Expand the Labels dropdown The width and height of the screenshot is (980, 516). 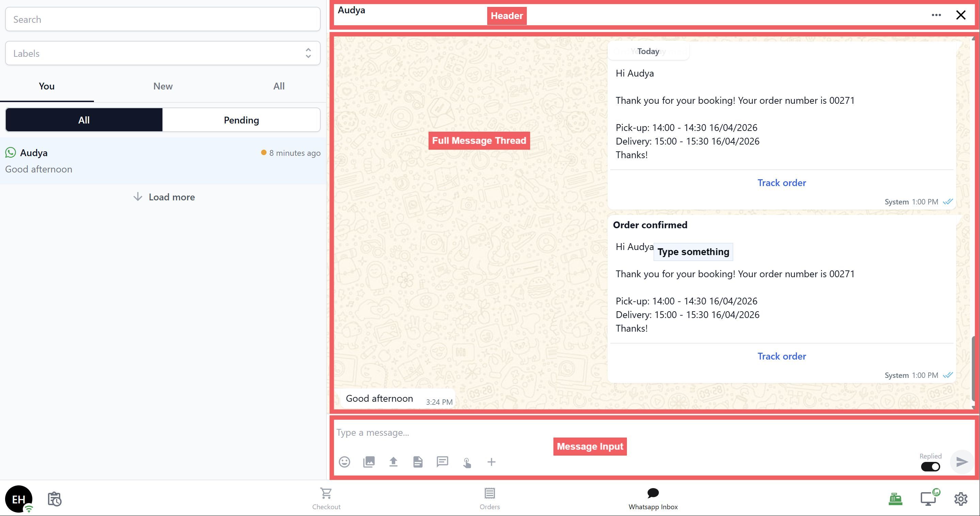pyautogui.click(x=162, y=53)
